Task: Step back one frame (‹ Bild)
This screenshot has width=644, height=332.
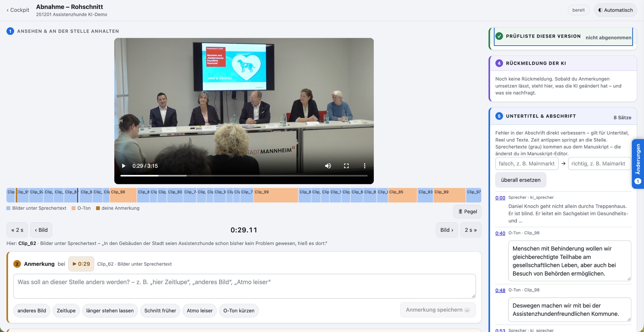Action: (41, 230)
